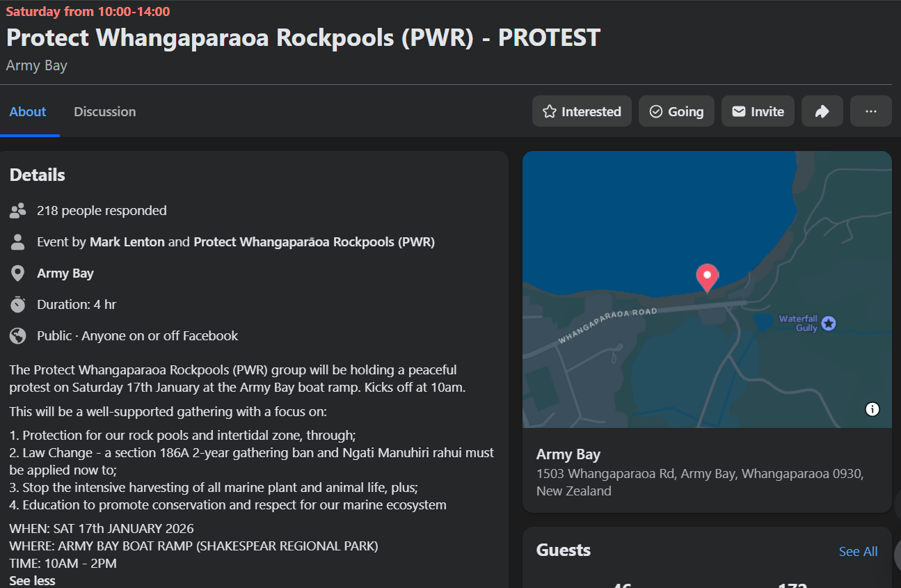Click '218 people responded' text
Viewport: 901px width, 588px height.
coord(102,210)
